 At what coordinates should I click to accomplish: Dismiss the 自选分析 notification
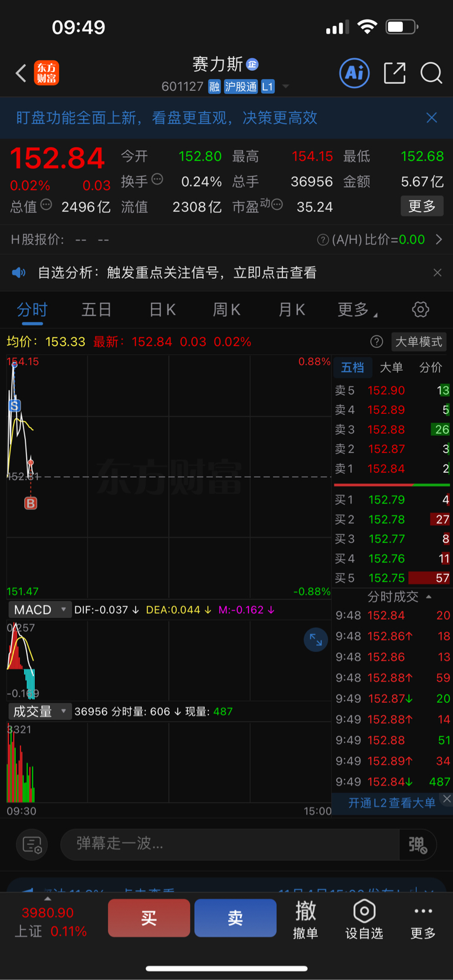(437, 272)
